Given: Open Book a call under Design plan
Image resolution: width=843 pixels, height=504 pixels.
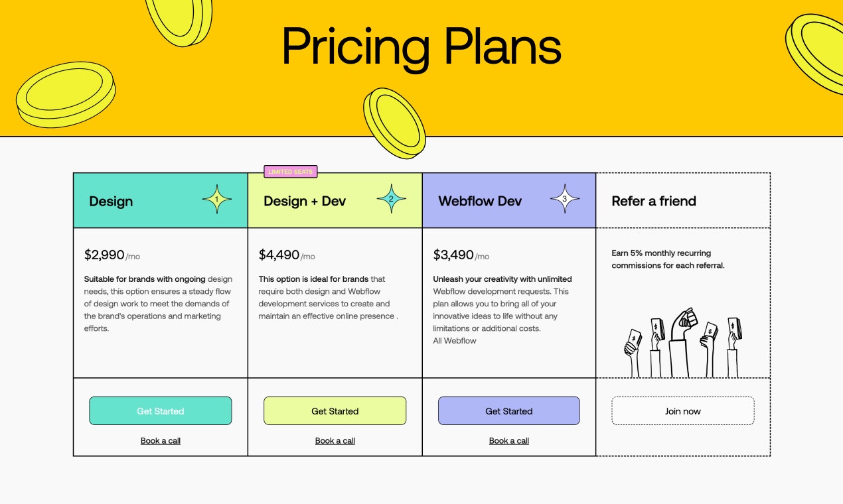Looking at the screenshot, I should [x=161, y=441].
